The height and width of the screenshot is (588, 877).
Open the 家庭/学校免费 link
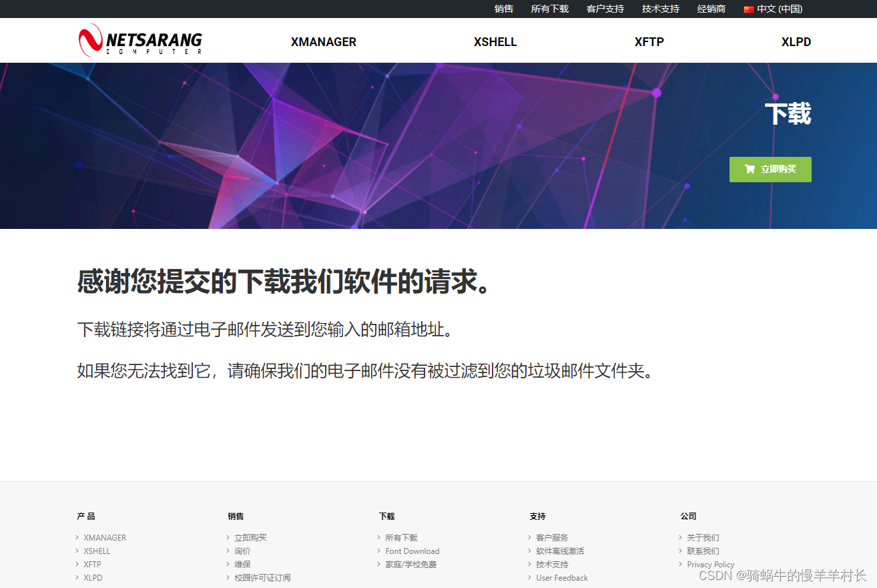(410, 565)
